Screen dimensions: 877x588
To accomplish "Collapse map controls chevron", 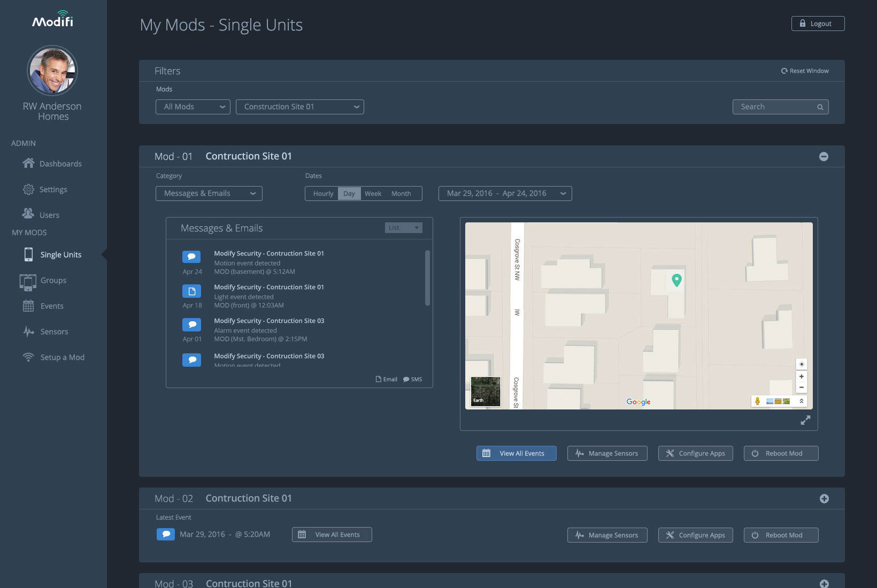I will tap(801, 401).
